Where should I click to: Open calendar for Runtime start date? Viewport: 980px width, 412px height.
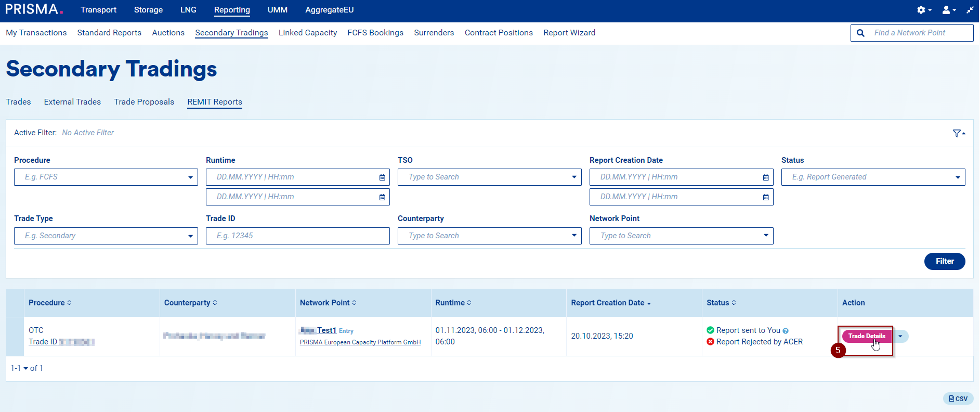(382, 177)
